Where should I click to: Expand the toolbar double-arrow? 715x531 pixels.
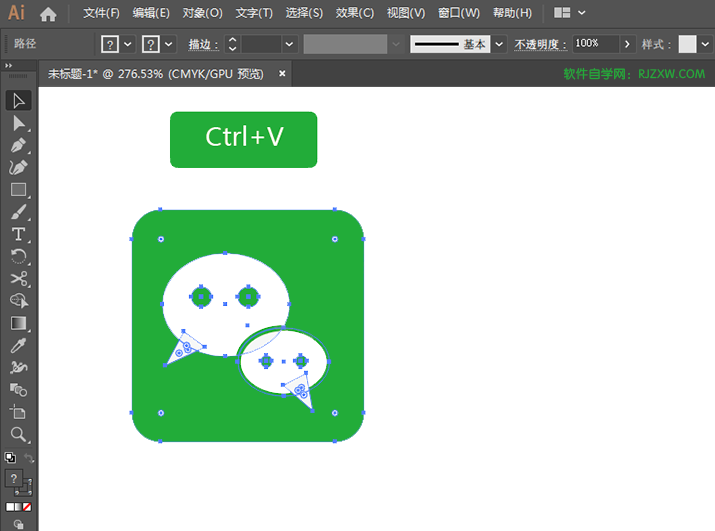point(8,66)
